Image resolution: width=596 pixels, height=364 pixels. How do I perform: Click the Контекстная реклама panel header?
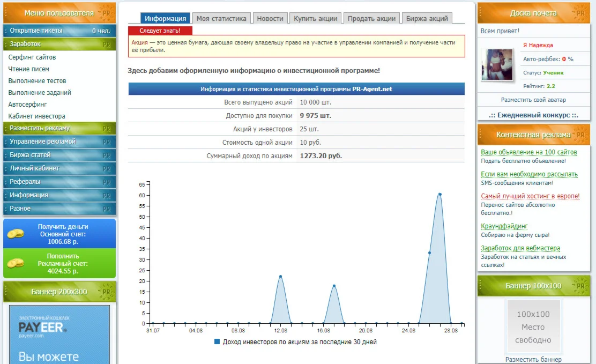point(533,135)
